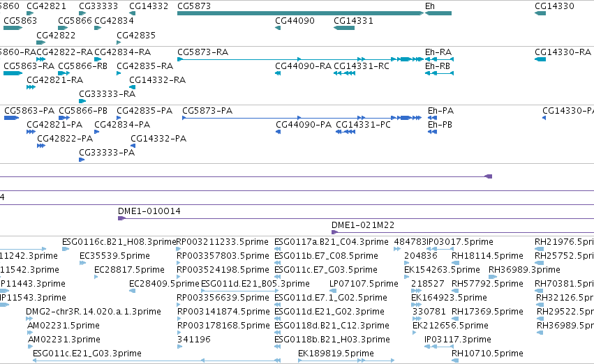This screenshot has height=364, width=594.
Task: Select the DME1-010O14 clone feature
Action: [x=356, y=218]
